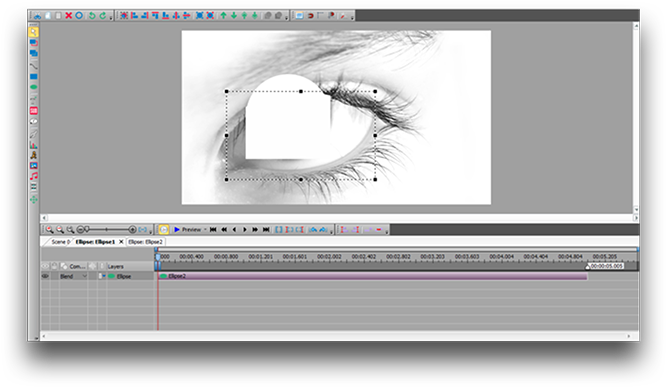Select the Chart tool in left sidebar

pyautogui.click(x=34, y=145)
